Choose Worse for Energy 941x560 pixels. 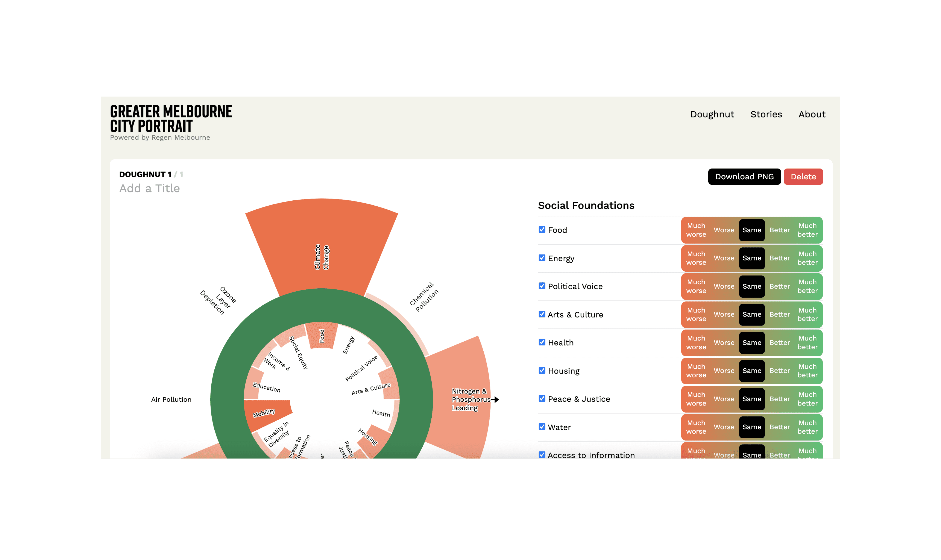click(724, 258)
